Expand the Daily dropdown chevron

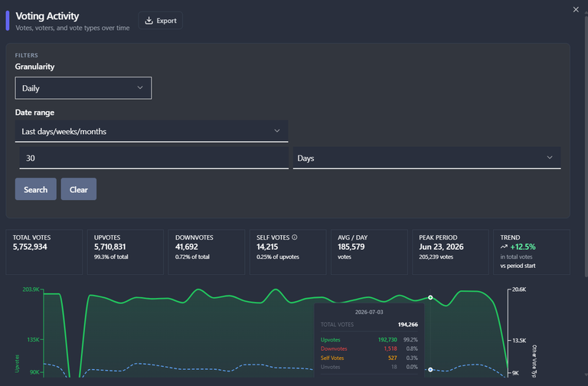pyautogui.click(x=140, y=88)
